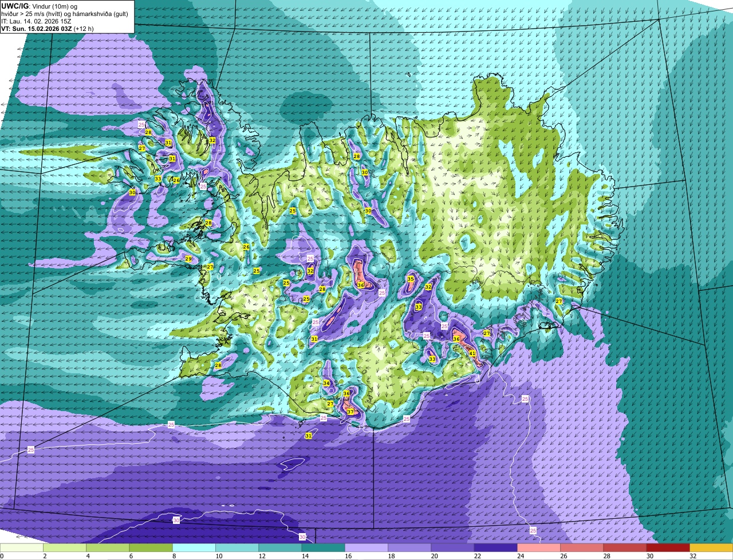The height and width of the screenshot is (560, 733).
Task: Click the 6–8 m/s olive green swatch
Action: pyautogui.click(x=151, y=547)
